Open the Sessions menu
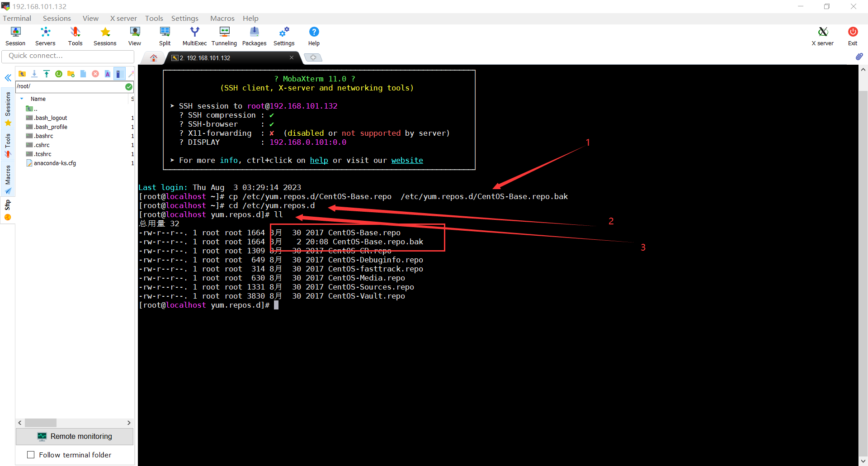Screen dimensions: 868x466 coord(57,18)
